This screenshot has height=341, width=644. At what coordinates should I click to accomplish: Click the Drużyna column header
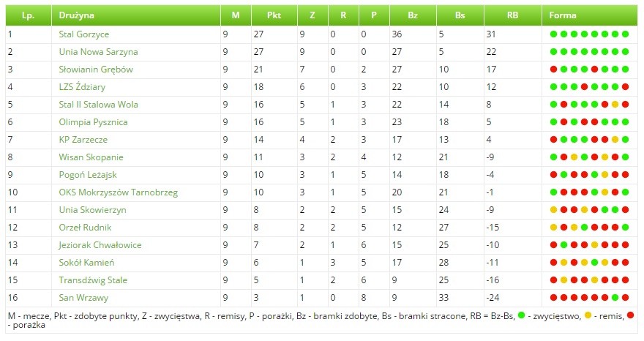tap(77, 15)
